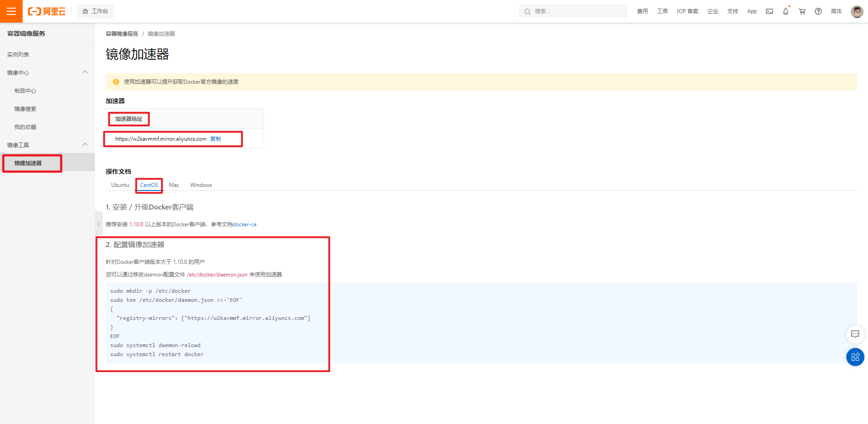This screenshot has width=868, height=424.
Task: Open the Cloud Shell terminal icon
Action: (x=769, y=11)
